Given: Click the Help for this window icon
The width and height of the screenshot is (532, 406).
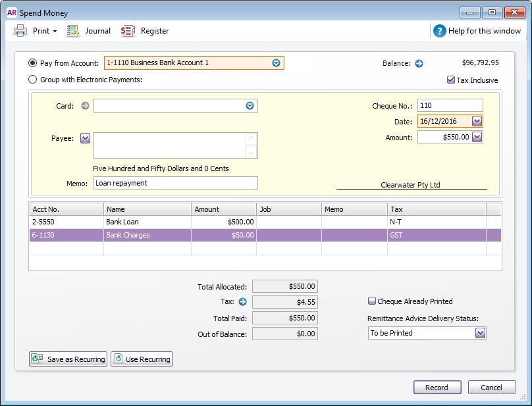Looking at the screenshot, I should (x=439, y=31).
